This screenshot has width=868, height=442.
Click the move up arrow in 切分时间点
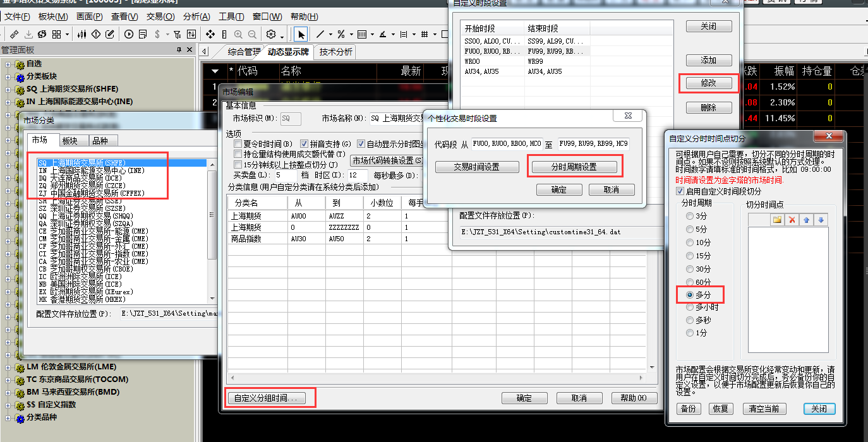tap(806, 220)
